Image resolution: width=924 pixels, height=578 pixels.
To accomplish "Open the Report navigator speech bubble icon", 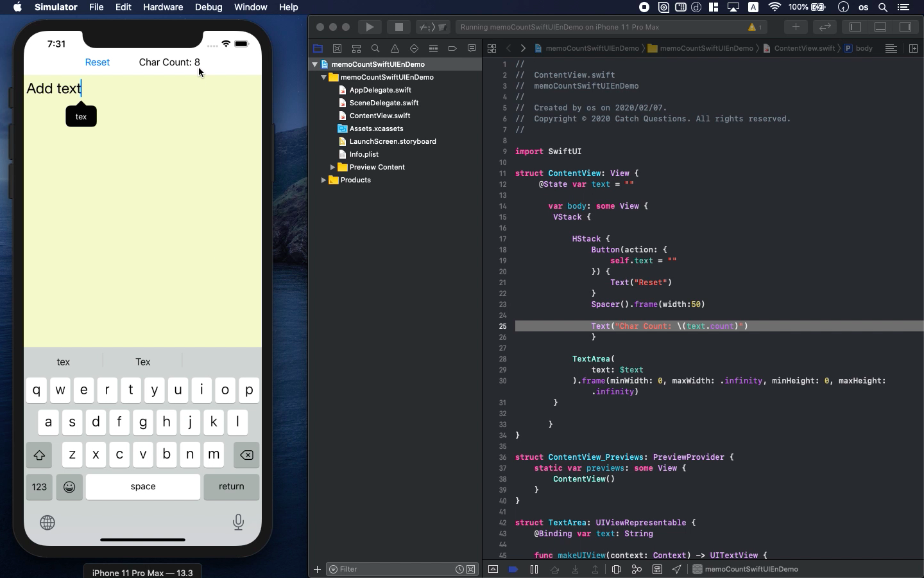I will [472, 48].
